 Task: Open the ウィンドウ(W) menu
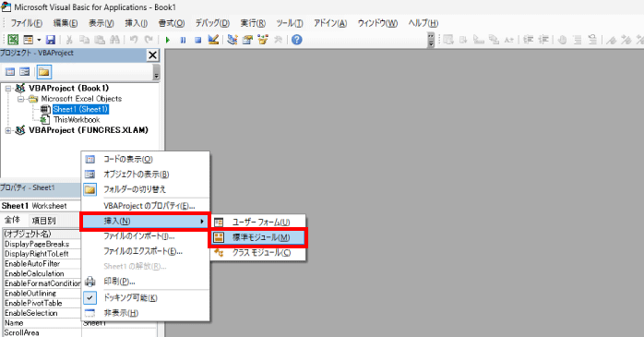pyautogui.click(x=377, y=23)
